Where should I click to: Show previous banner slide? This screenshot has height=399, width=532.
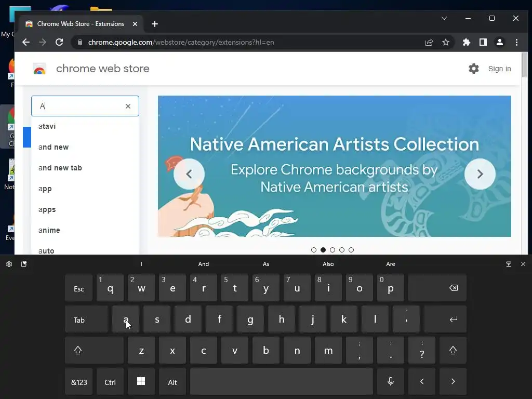189,174
